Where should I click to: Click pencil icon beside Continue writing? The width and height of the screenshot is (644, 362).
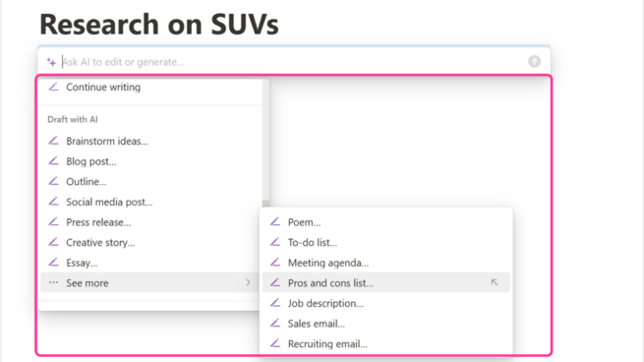(53, 87)
